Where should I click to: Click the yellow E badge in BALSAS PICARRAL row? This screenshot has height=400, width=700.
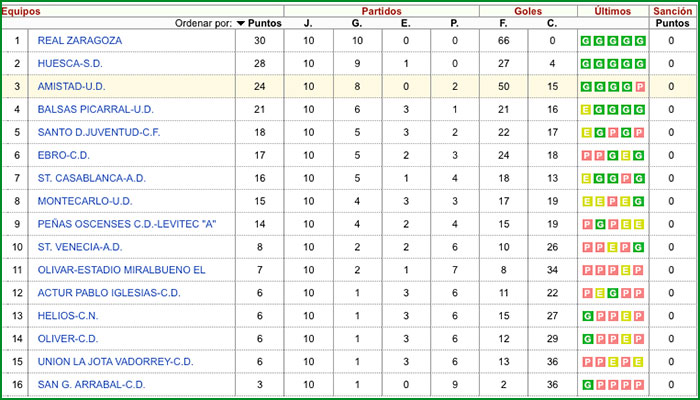(586, 110)
